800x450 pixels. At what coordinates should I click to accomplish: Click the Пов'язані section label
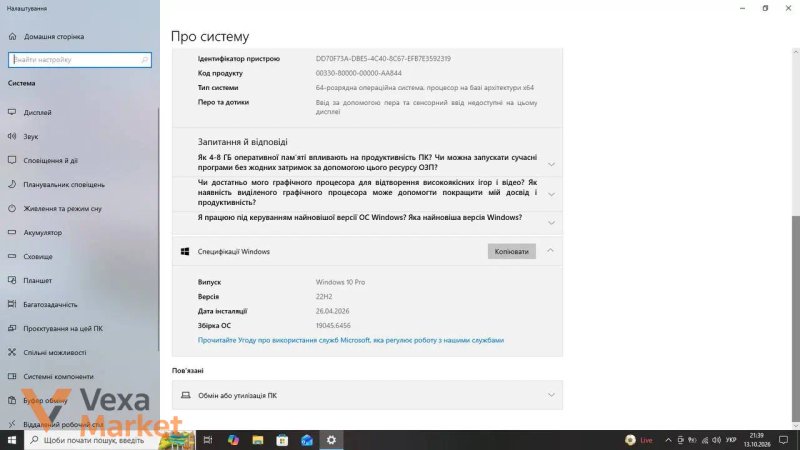point(187,370)
